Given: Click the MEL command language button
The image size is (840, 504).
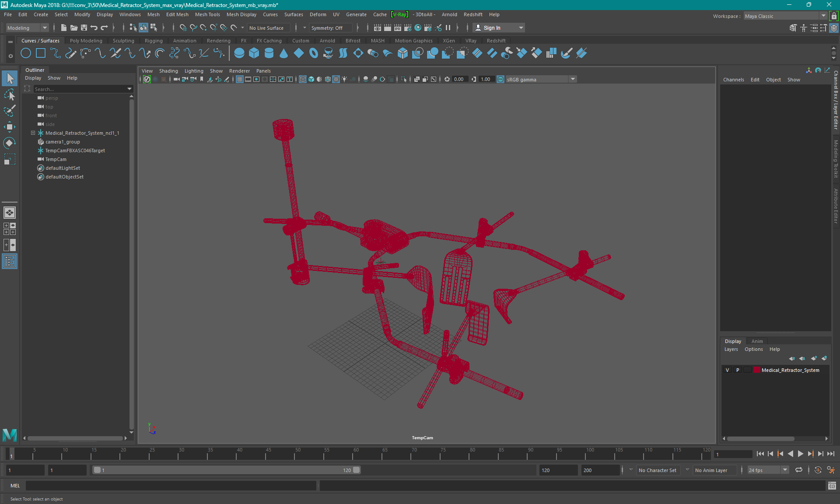Looking at the screenshot, I should [15, 486].
